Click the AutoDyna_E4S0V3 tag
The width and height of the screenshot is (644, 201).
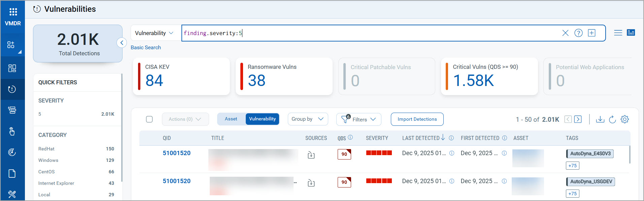click(590, 153)
